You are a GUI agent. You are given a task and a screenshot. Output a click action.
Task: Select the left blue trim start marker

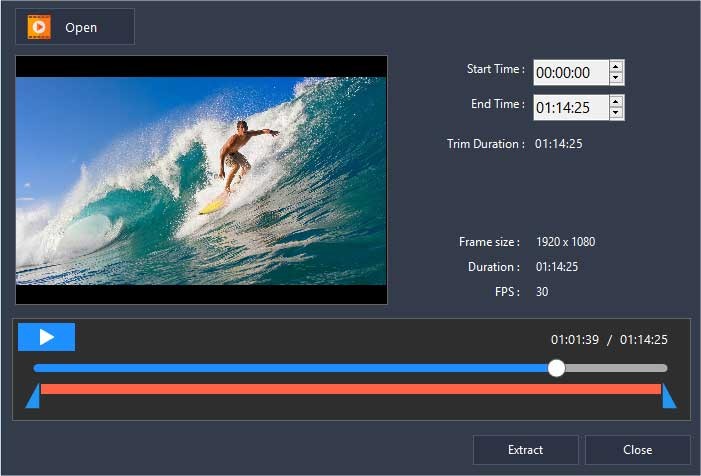pyautogui.click(x=34, y=396)
